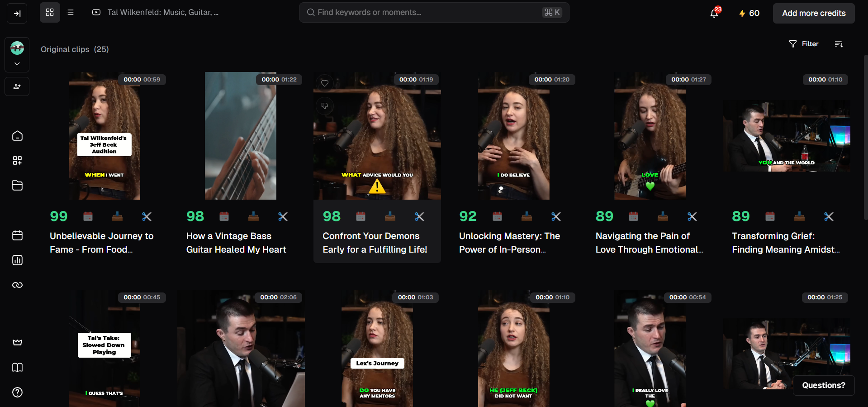Open the 'I do believe' clip thumbnail
The image size is (868, 407).
(x=514, y=136)
